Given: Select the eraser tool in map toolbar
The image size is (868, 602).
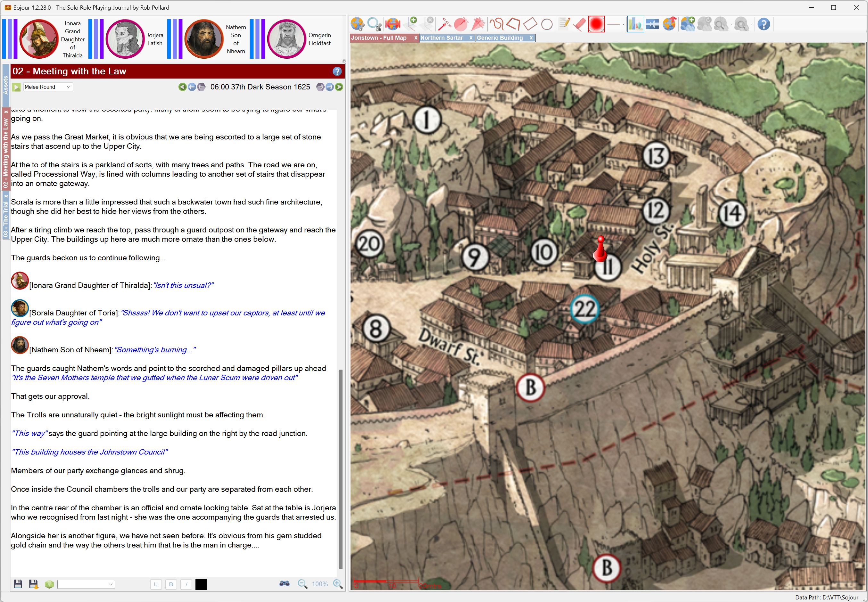Looking at the screenshot, I should (579, 24).
